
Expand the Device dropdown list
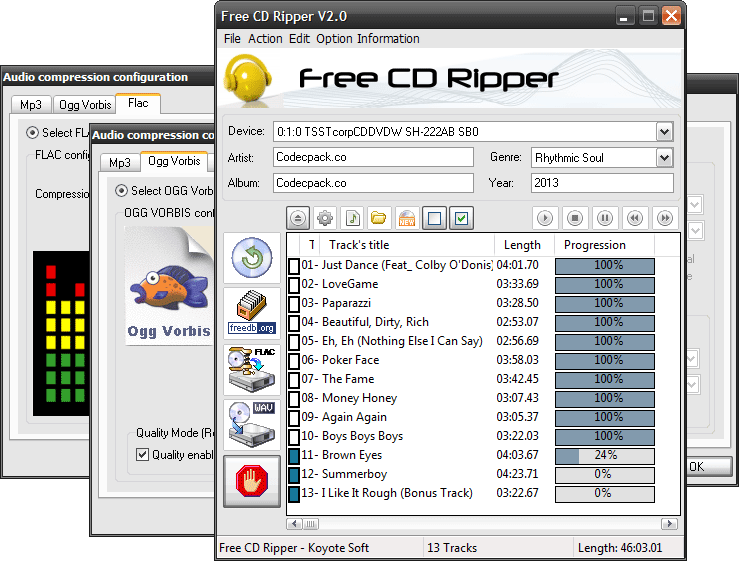click(665, 132)
